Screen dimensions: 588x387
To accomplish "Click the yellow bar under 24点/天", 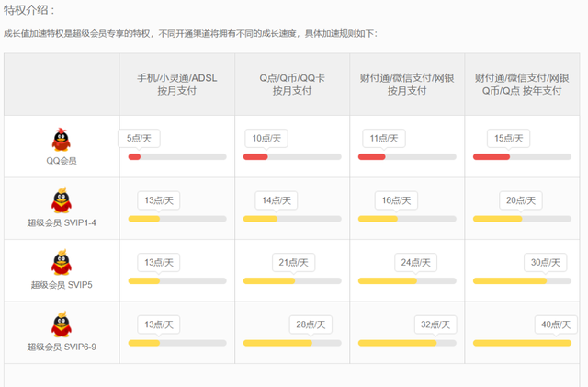I will tap(407, 280).
